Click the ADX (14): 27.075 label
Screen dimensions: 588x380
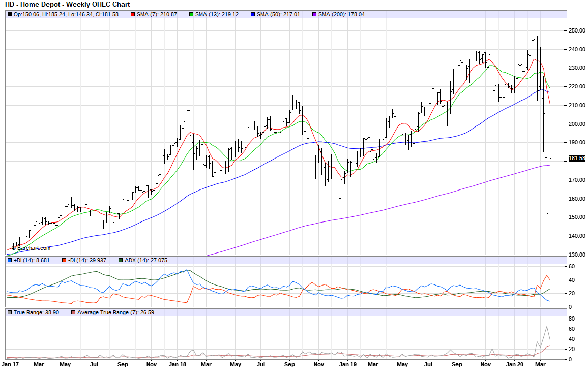(146, 260)
